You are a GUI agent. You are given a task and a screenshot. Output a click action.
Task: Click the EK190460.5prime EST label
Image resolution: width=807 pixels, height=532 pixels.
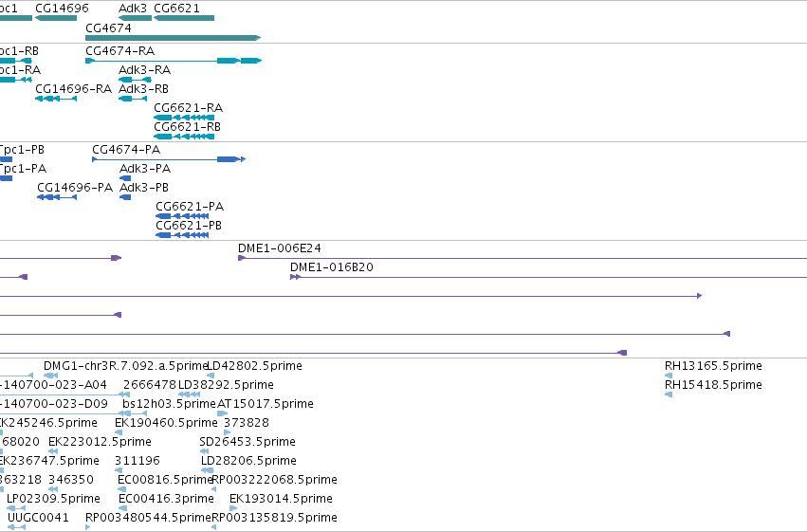(x=166, y=424)
